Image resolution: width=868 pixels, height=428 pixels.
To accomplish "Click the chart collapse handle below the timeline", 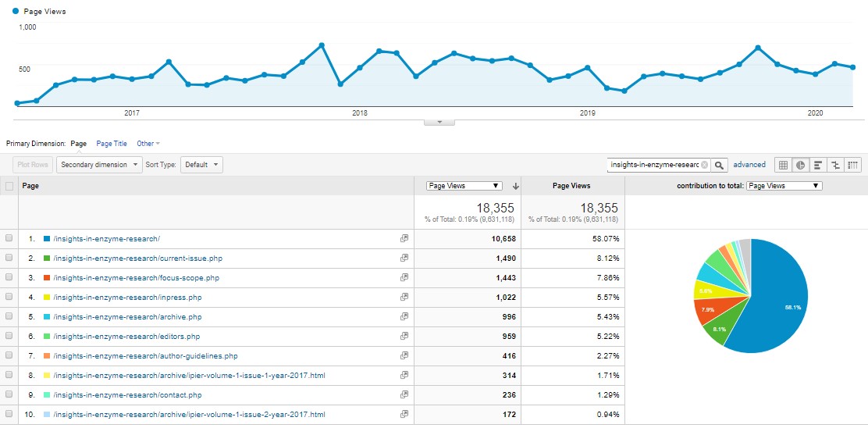I will pos(439,122).
